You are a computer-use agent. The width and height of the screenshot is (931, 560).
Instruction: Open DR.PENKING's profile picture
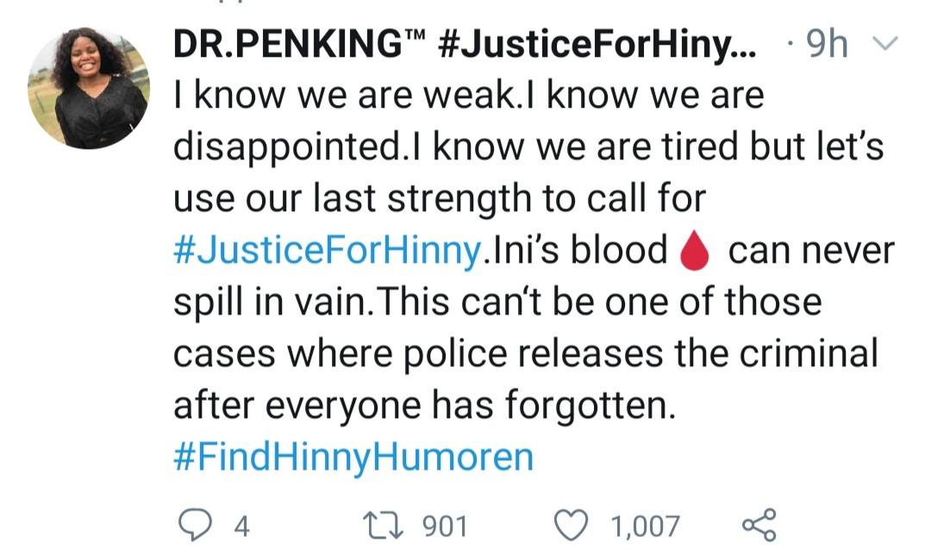89,87
